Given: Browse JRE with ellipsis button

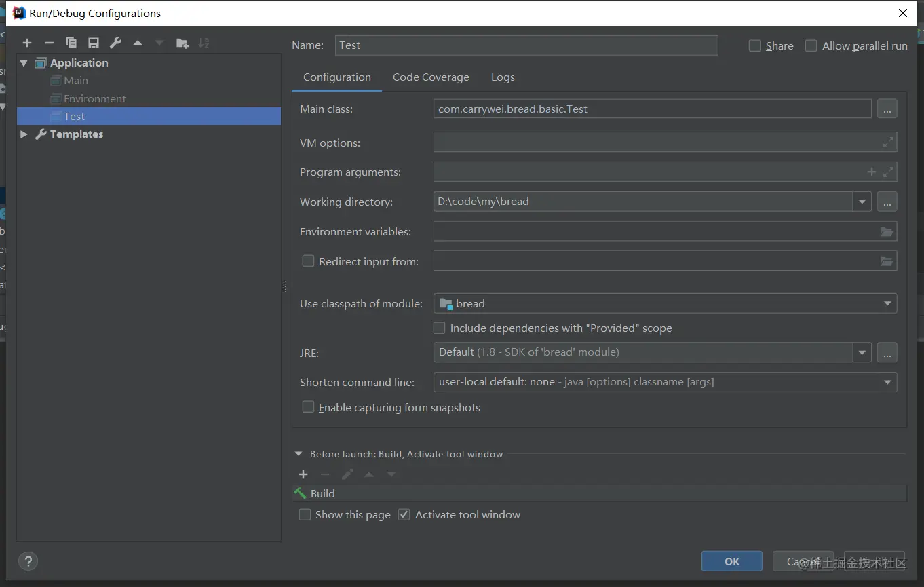Looking at the screenshot, I should pyautogui.click(x=887, y=353).
